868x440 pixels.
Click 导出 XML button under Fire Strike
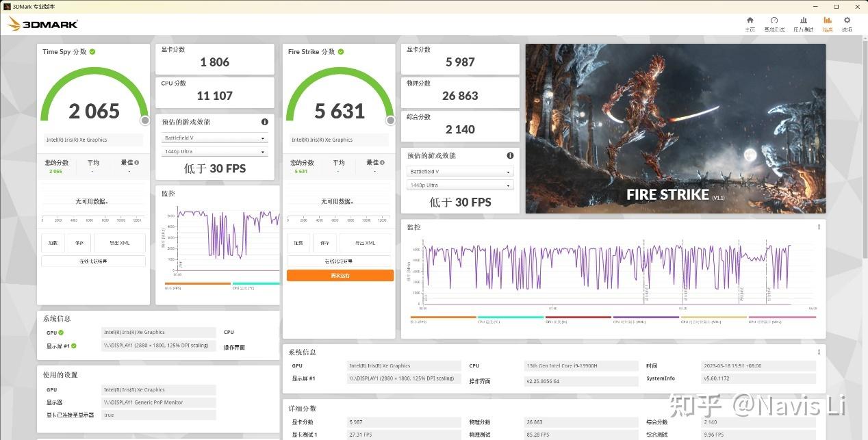click(x=366, y=243)
